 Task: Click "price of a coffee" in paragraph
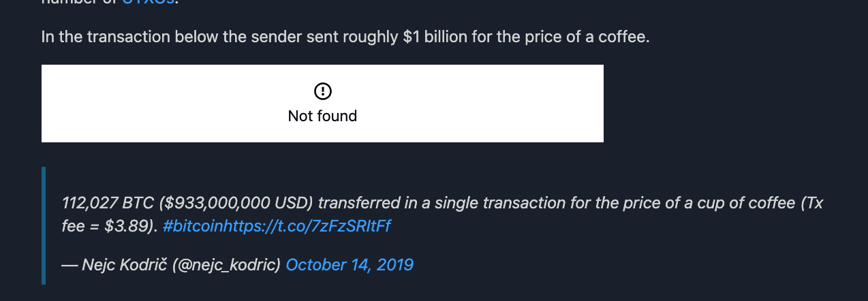pos(586,37)
